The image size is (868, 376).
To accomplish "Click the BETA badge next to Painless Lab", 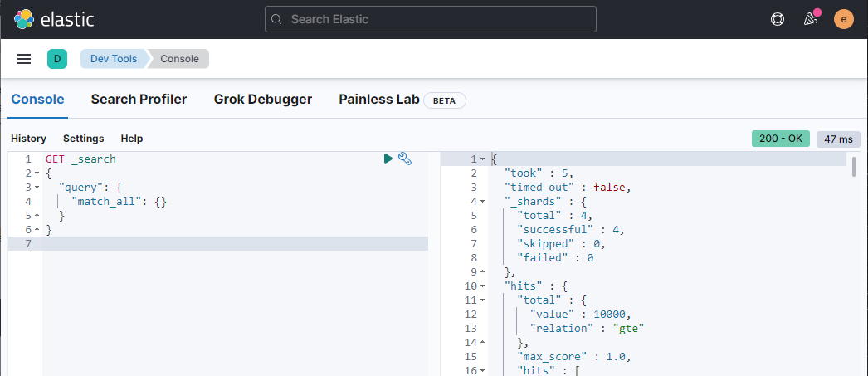I will (445, 100).
